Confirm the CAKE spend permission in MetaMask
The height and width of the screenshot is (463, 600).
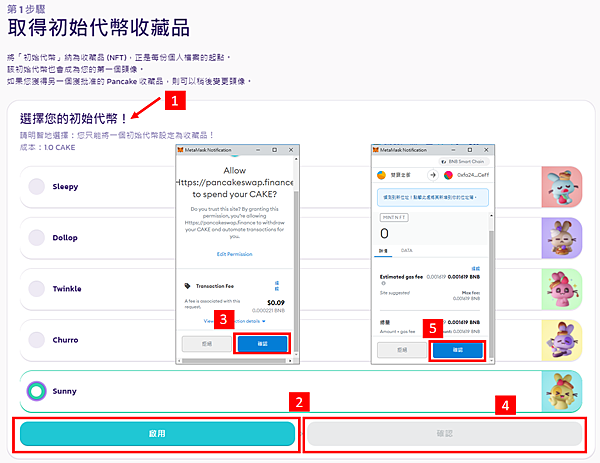click(x=262, y=344)
